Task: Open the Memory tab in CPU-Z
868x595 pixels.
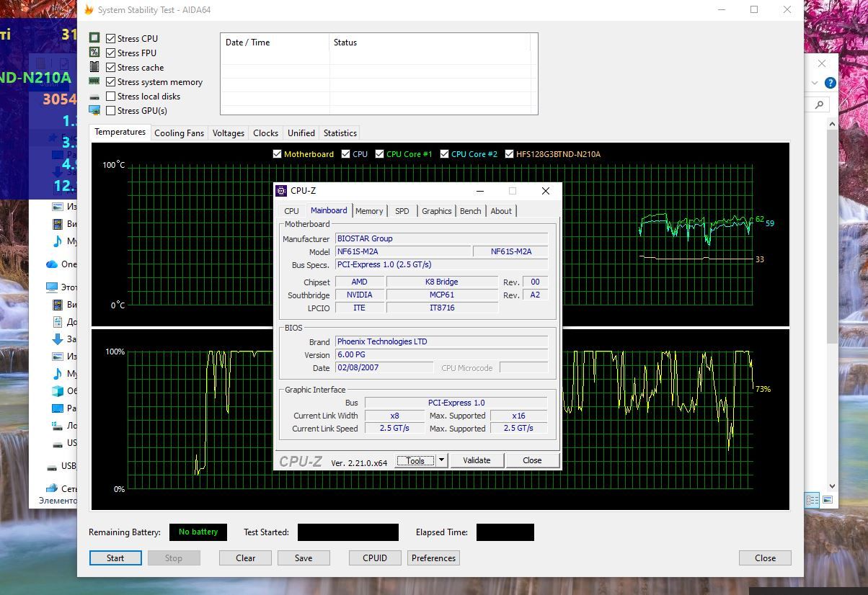Action: pyautogui.click(x=369, y=210)
